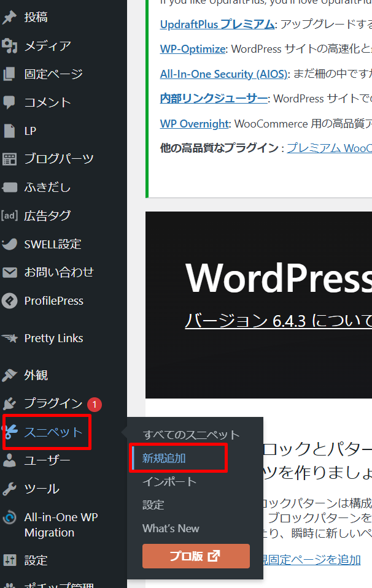Open the UpdraftPlus プレミアム link
The width and height of the screenshot is (372, 588).
pyautogui.click(x=217, y=25)
